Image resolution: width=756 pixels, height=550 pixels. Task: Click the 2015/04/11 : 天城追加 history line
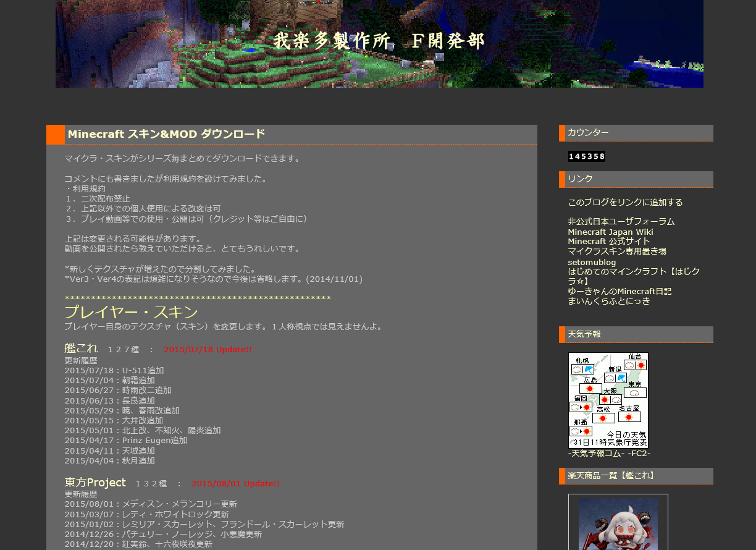tap(110, 451)
